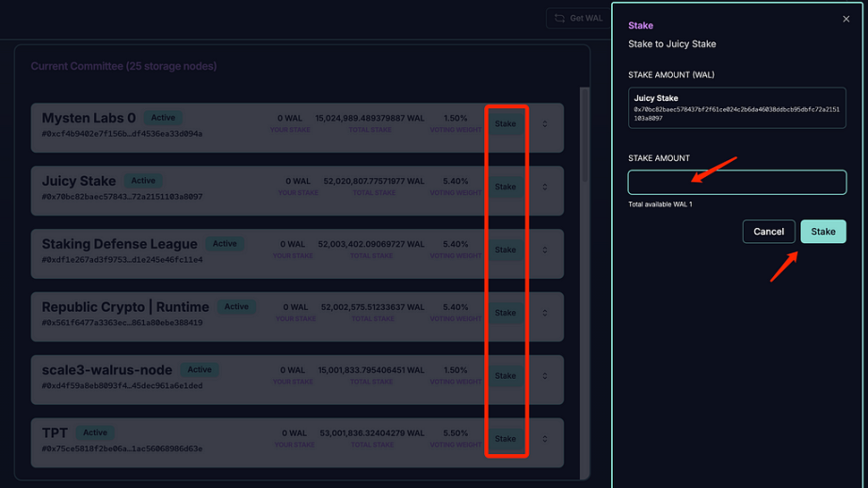Click the Get WAL swap icon
Screen dimensions: 868x488
pos(559,18)
